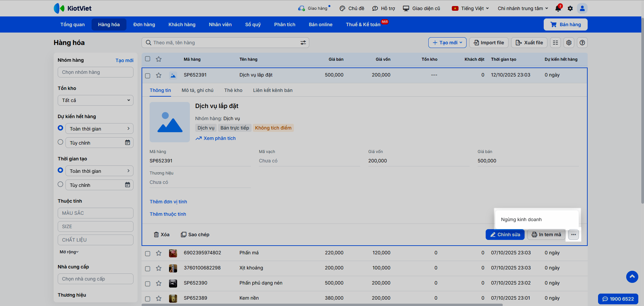644x306 pixels.
Task: Open the help question mark icon
Action: 582,43
